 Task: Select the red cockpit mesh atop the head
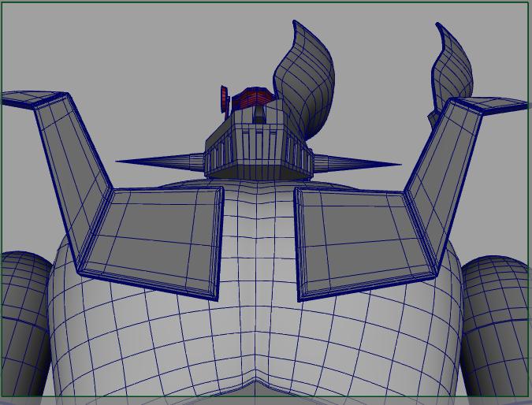pyautogui.click(x=253, y=98)
